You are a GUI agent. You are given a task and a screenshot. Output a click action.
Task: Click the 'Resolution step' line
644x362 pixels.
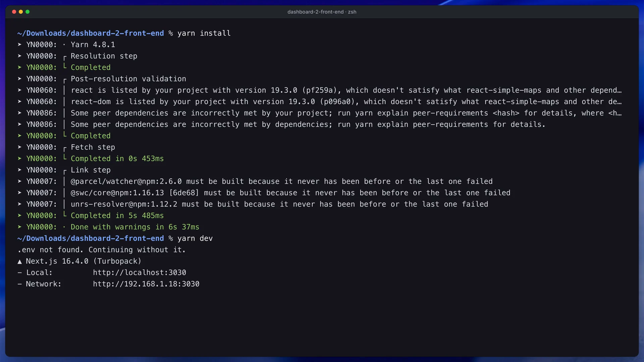pos(104,56)
